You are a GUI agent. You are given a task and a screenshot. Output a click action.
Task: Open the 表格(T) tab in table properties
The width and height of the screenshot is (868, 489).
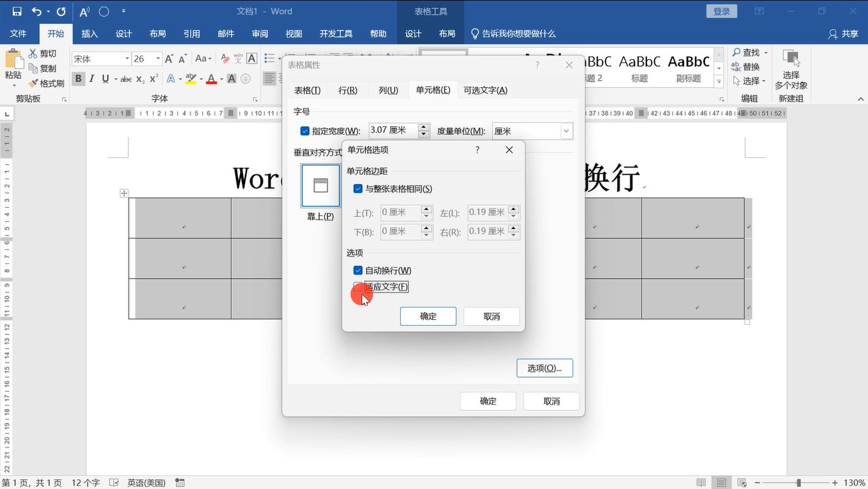click(307, 90)
